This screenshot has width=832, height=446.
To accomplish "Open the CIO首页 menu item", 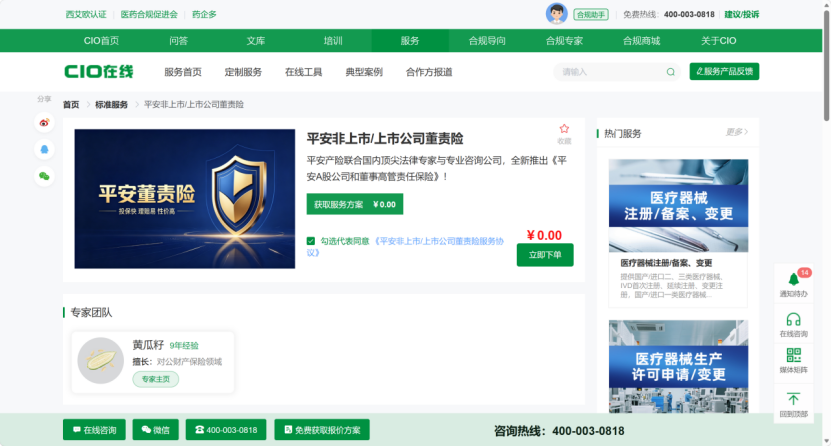I will coord(101,41).
